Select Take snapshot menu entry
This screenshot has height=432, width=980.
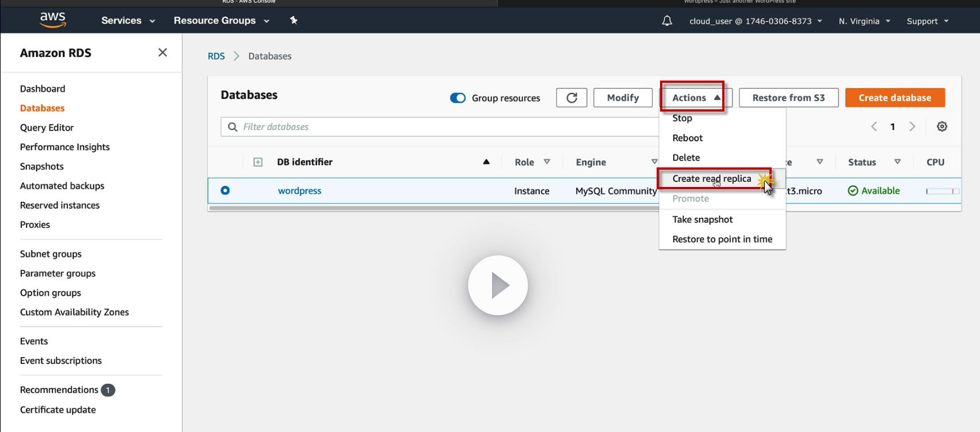(703, 220)
